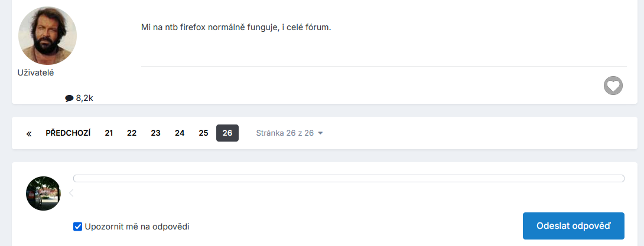The image size is (644, 246).
Task: Click the heart reaction icon on the post
Action: click(613, 86)
